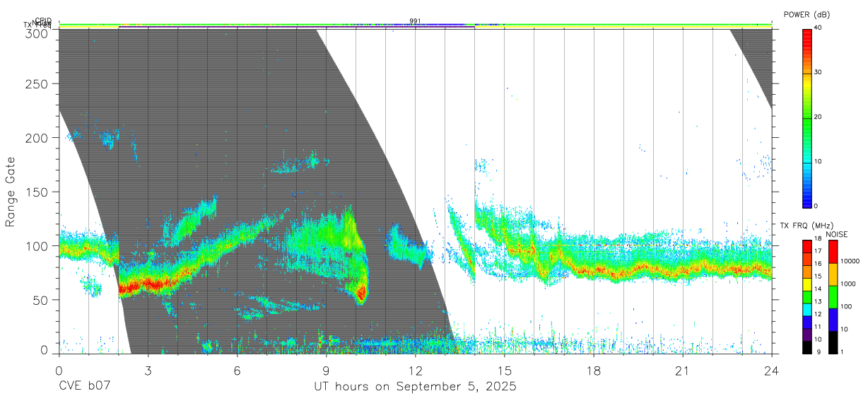Click the red segment of the TX FRQ color bar
The height and width of the screenshot is (401, 868).
tap(807, 246)
